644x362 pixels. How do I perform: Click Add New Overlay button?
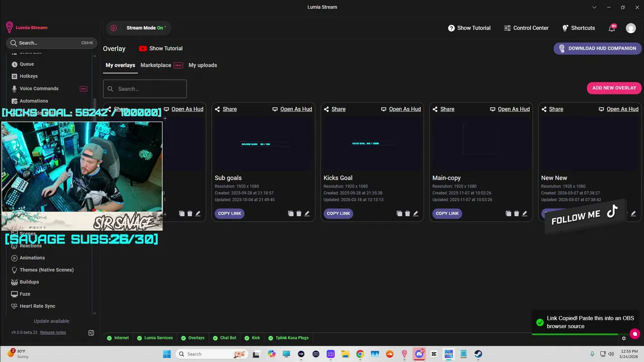point(614,88)
